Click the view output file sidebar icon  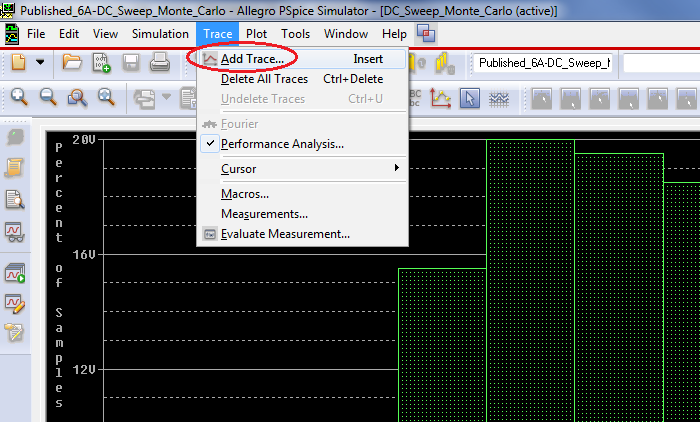[16, 198]
